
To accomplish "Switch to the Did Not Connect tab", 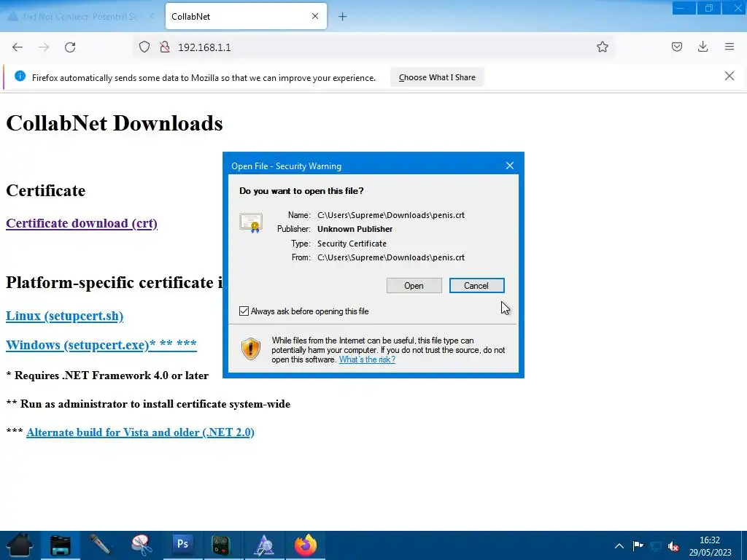I will tap(80, 17).
